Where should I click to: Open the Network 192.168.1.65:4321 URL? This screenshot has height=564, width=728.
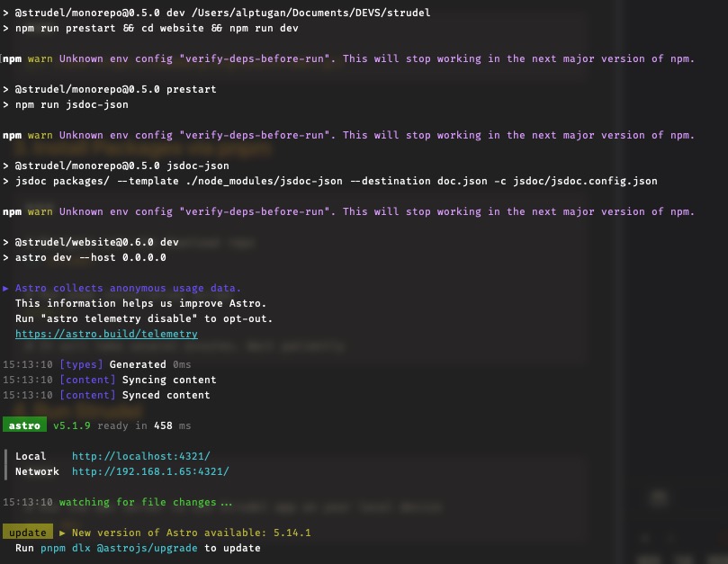tap(150, 471)
